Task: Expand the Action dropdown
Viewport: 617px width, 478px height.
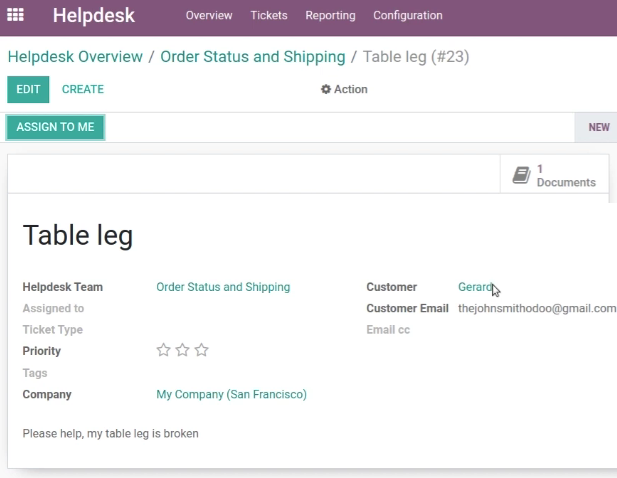Action: [x=344, y=89]
